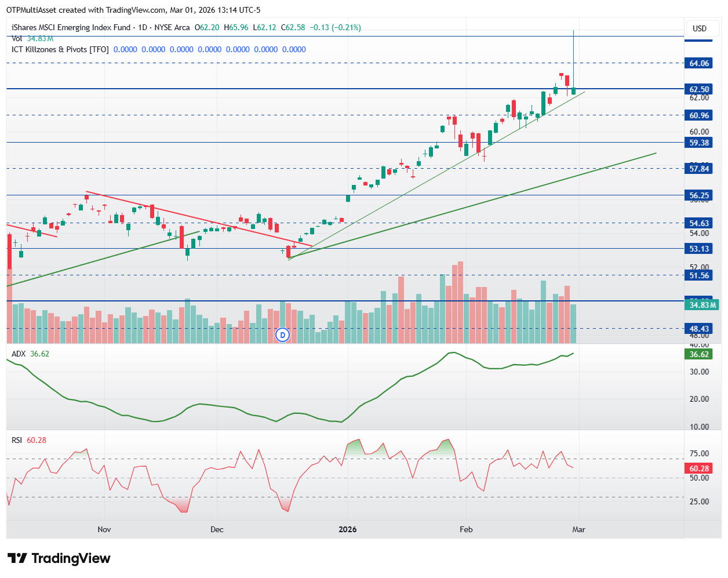Viewport: 728px width, 578px height.
Task: Click the 56.25 price level label
Action: tap(699, 195)
